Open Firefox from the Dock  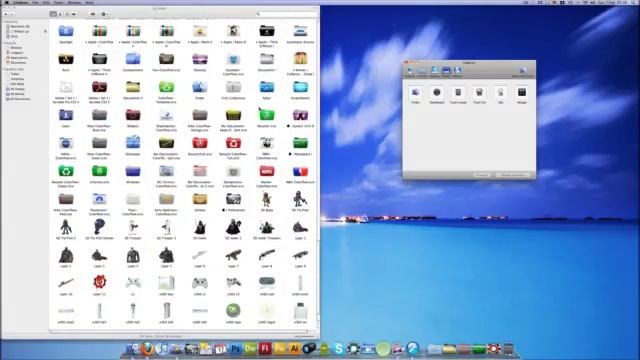coord(147,349)
